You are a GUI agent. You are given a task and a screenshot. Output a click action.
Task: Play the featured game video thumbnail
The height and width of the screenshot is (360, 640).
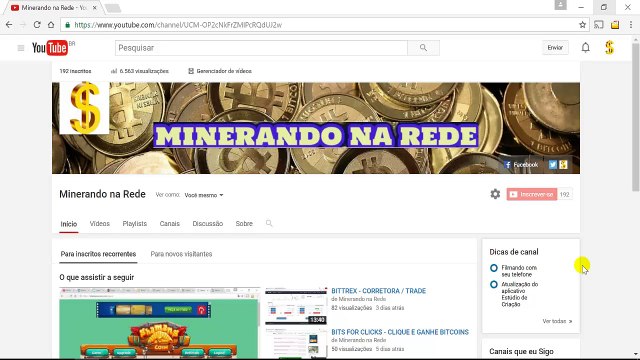[159, 323]
